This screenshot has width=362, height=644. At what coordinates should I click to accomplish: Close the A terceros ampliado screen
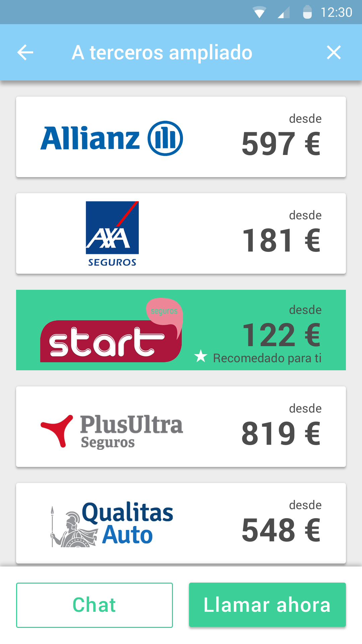point(334,53)
